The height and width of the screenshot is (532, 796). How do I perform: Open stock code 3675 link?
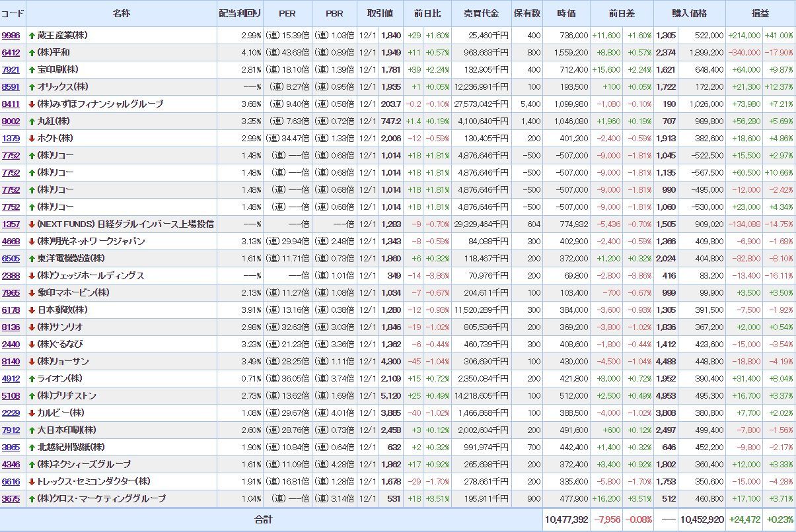[x=11, y=499]
